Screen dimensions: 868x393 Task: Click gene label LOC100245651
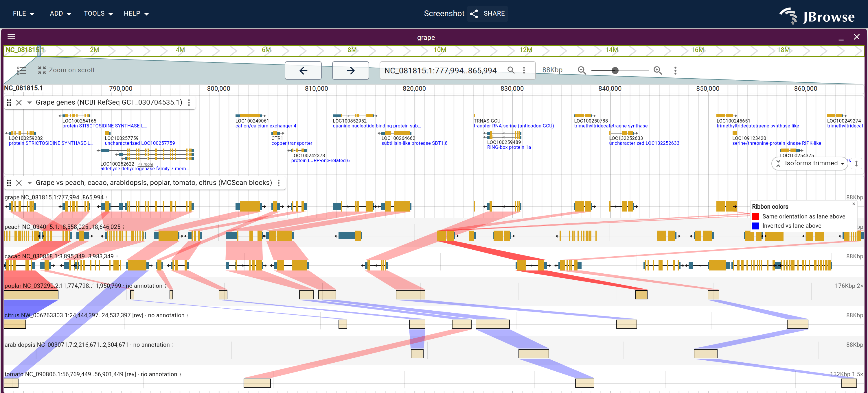733,121
